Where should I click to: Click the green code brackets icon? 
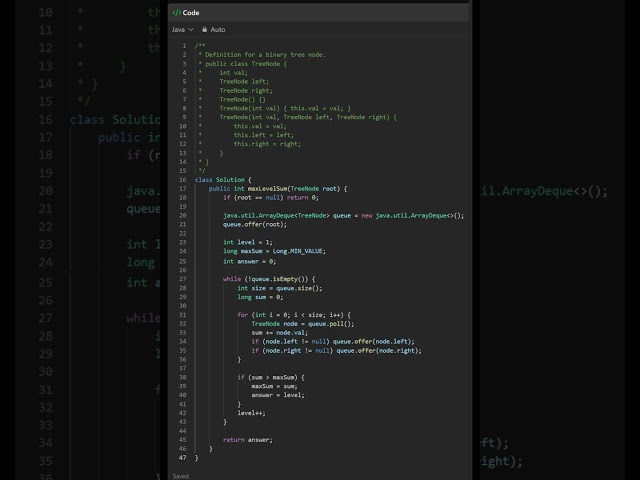tap(176, 13)
